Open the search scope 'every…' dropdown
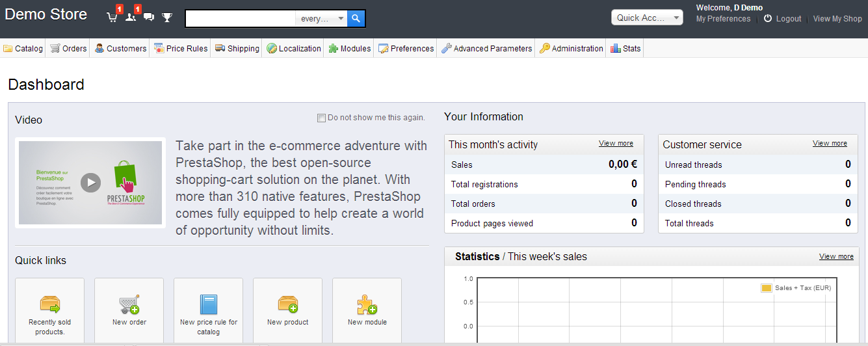The height and width of the screenshot is (346, 868). [322, 18]
